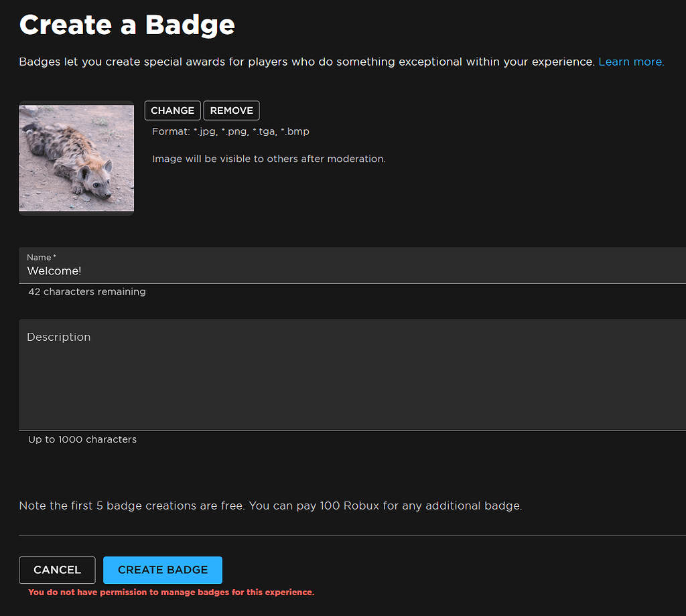Click the Name field asterisk label
Image resolution: width=686 pixels, height=616 pixels.
pos(40,256)
